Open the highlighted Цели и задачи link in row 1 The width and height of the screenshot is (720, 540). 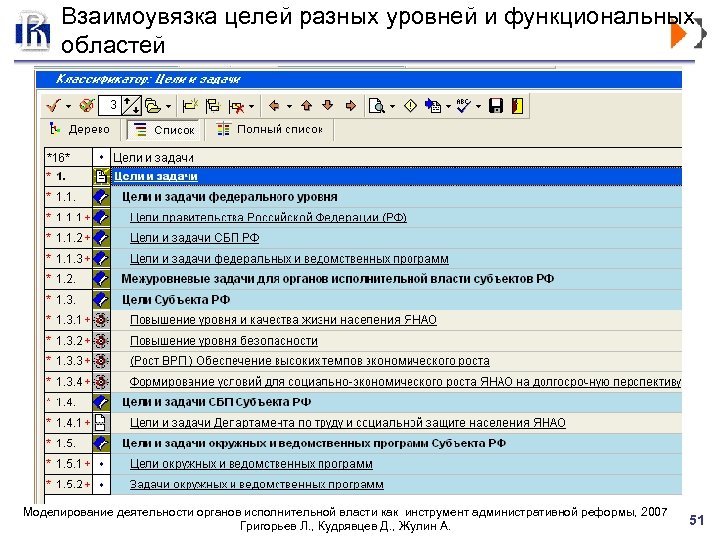coord(156,177)
